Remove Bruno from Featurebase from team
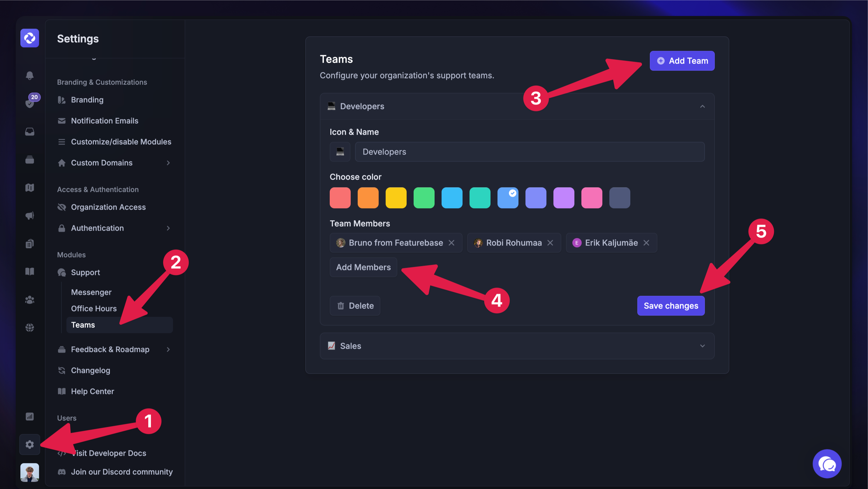The height and width of the screenshot is (489, 868). point(451,243)
